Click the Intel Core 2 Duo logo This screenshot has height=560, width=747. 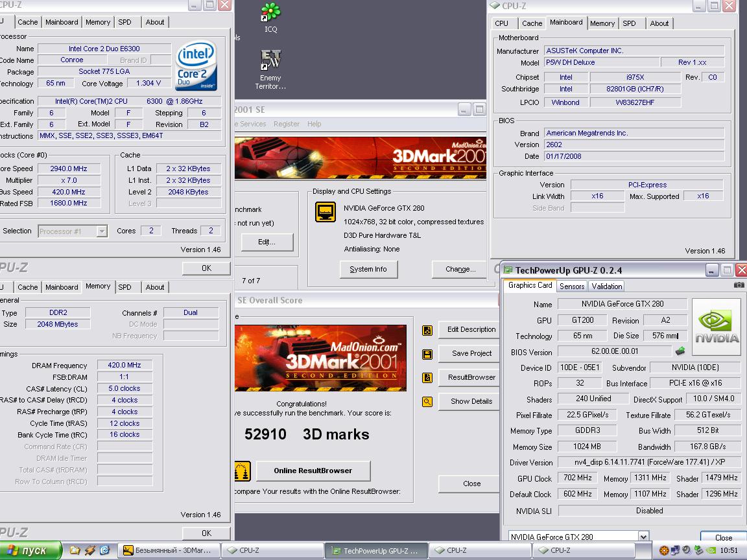196,65
